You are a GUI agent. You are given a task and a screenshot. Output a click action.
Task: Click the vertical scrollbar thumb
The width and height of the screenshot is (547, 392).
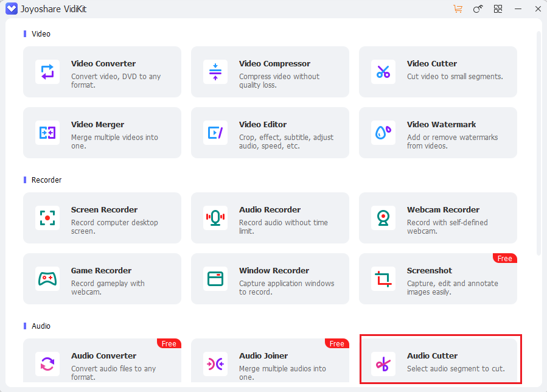pos(538,143)
